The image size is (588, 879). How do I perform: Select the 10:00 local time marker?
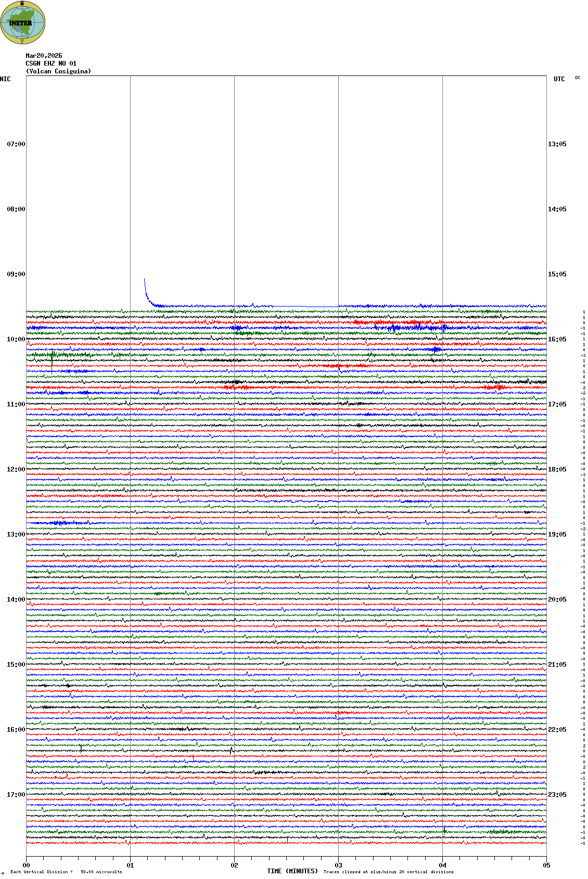pos(16,339)
